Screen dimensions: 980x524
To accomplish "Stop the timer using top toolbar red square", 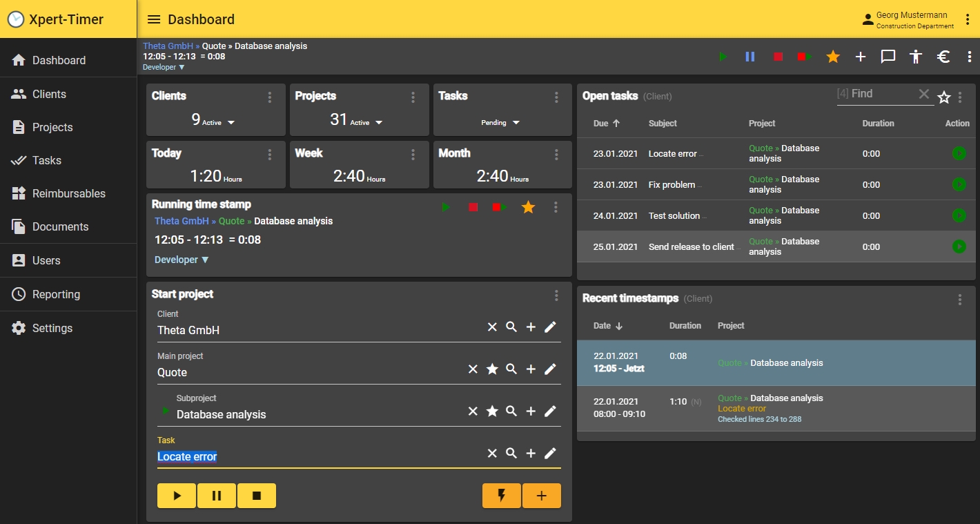I will (778, 57).
